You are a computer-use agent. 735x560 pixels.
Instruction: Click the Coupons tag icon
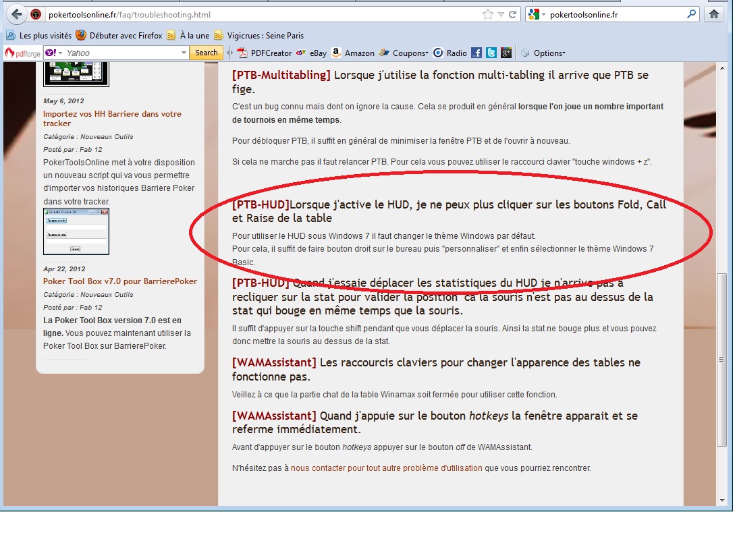(x=385, y=53)
